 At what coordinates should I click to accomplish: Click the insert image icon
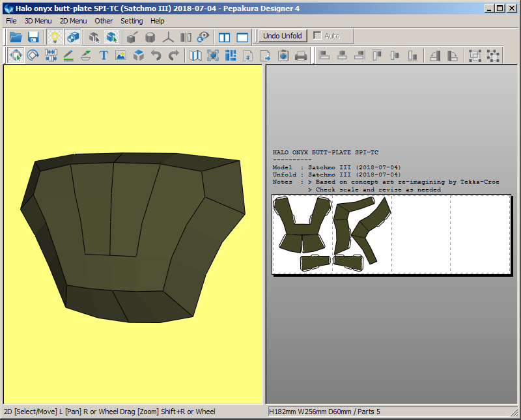point(120,56)
